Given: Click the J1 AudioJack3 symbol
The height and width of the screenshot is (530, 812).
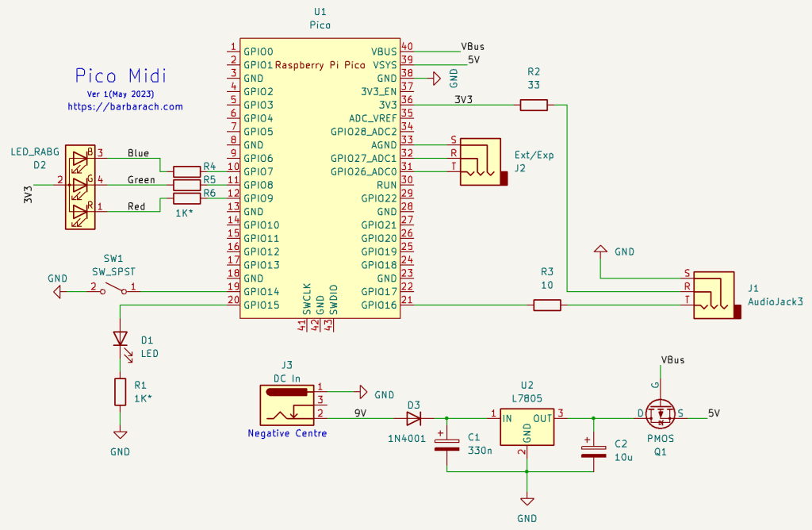Looking at the screenshot, I should (x=717, y=295).
